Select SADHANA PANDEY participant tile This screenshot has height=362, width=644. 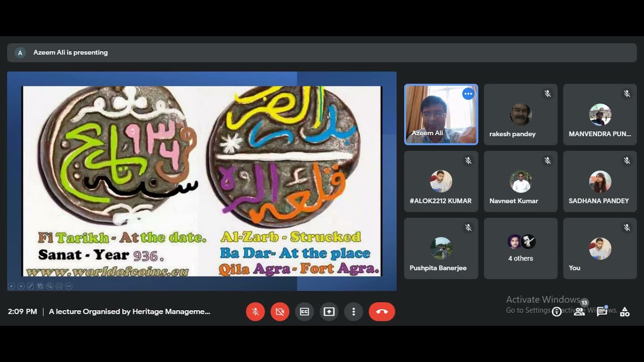(600, 182)
